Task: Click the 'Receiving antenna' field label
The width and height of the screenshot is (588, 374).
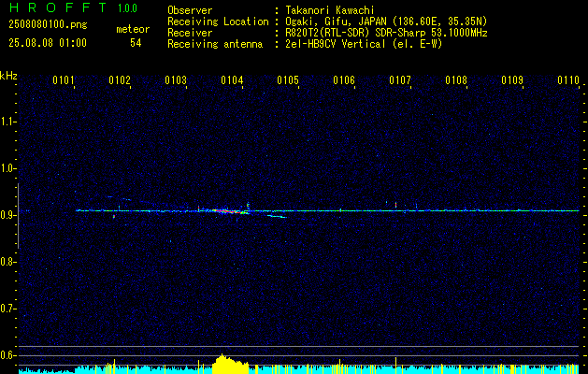Action: [x=215, y=44]
